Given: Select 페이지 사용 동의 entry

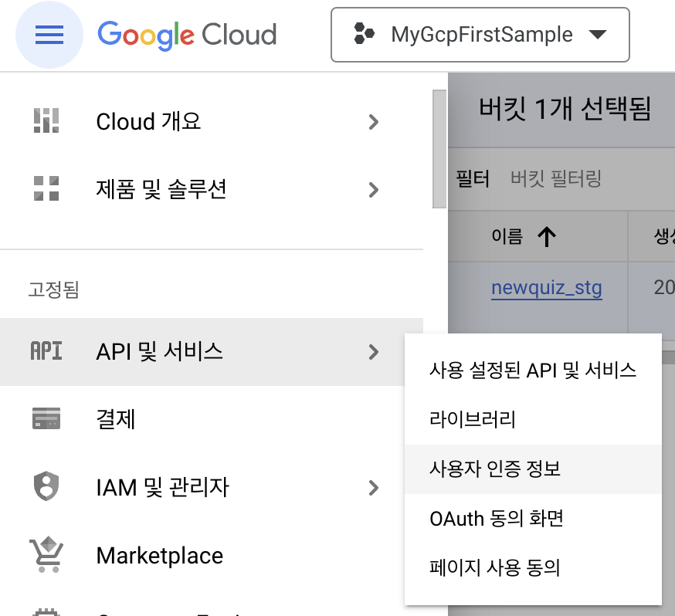Looking at the screenshot, I should point(533,568).
